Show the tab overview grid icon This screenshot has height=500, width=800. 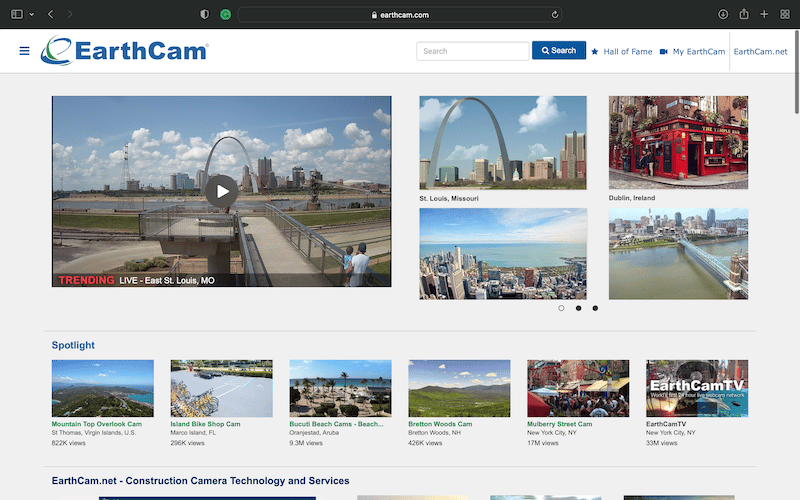coord(785,14)
